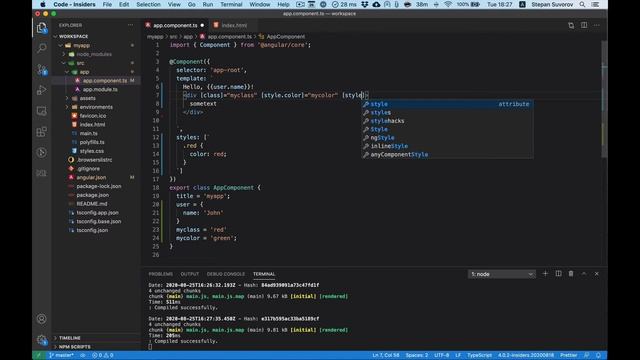The image size is (640, 360).
Task: Select app.component.ts editor tab
Action: coord(176,25)
